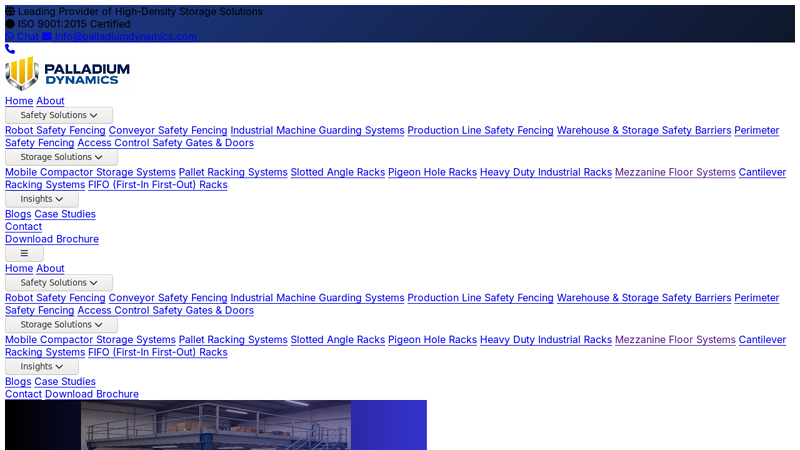Open the visited Mezzanine Floor Systems link in the first menu
800x450 pixels.
coord(675,172)
